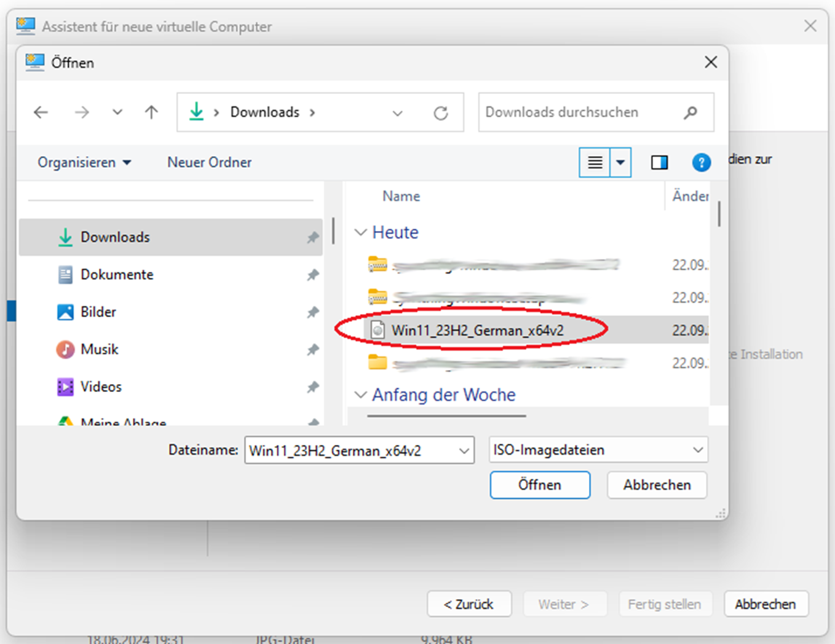Viewport: 835px width, 644px height.
Task: Open the Organisieren menu
Action: (84, 162)
